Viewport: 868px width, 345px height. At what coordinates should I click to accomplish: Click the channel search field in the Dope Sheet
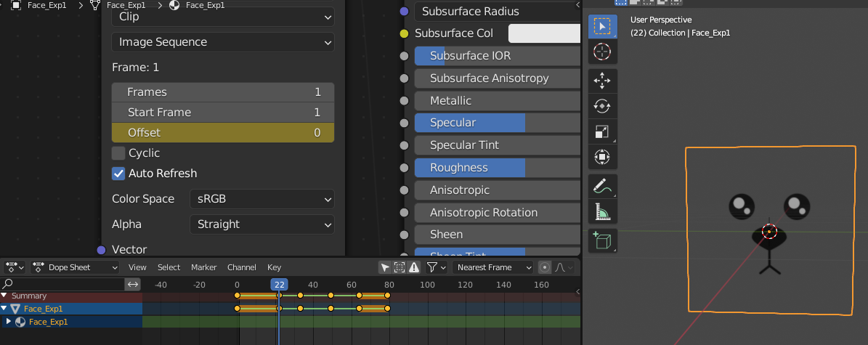(63, 284)
